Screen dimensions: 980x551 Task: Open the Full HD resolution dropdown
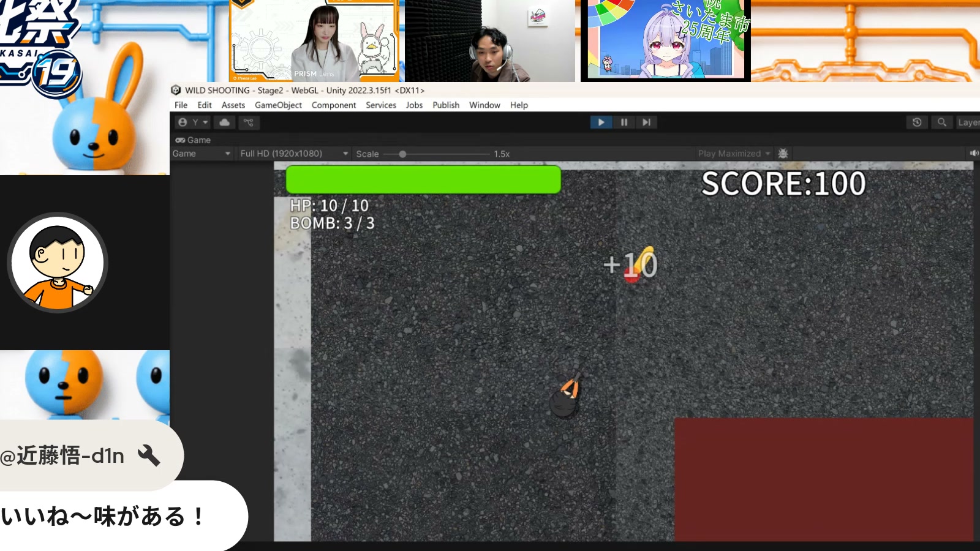coord(294,154)
